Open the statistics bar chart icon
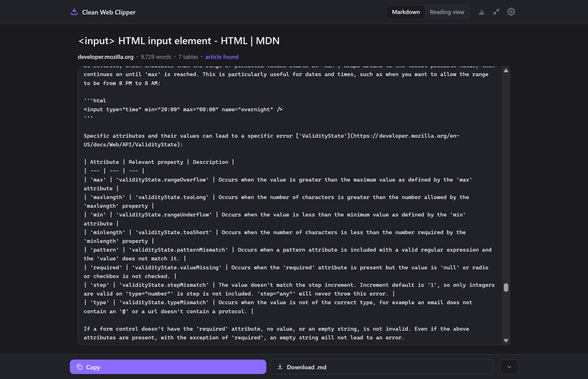Viewport: 588px width, 379px height. point(481,12)
